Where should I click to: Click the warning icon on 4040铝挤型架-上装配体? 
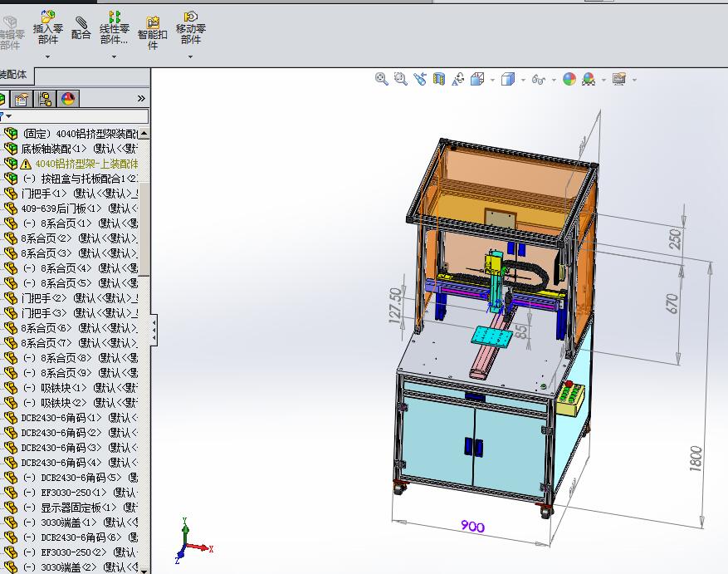(26, 164)
